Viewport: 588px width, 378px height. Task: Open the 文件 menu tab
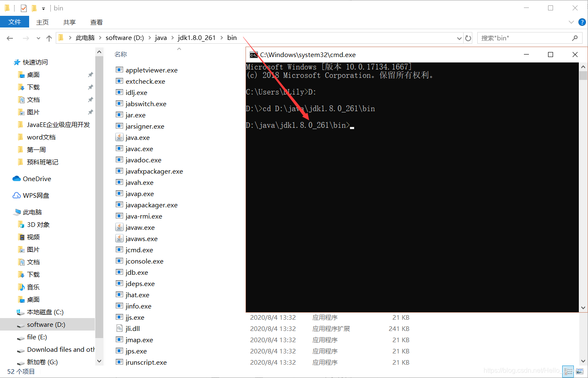click(15, 22)
